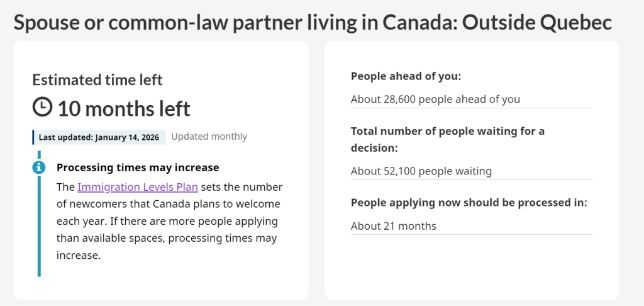Click the About 28,600 people ahead value
644x306 pixels.
pyautogui.click(x=435, y=99)
